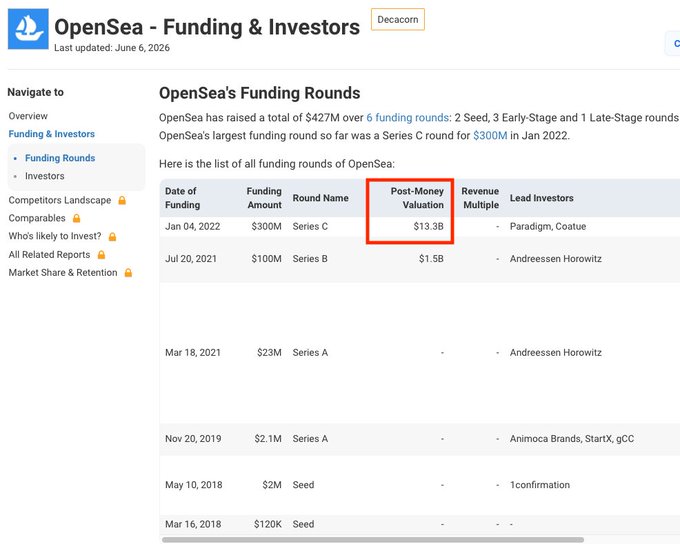This screenshot has height=544, width=680.
Task: Jump to Investors subsection
Action: click(x=45, y=176)
